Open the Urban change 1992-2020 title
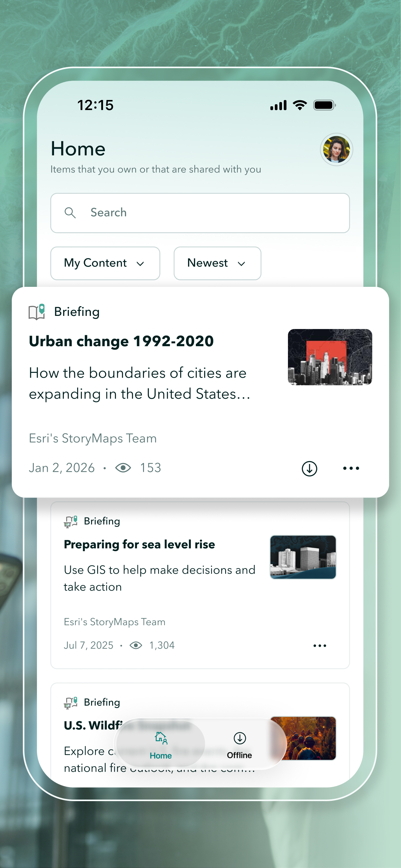 coord(121,341)
